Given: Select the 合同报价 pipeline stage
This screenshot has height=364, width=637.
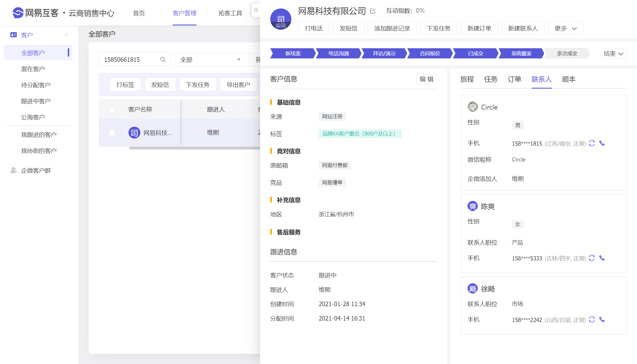Looking at the screenshot, I should click(x=430, y=54).
